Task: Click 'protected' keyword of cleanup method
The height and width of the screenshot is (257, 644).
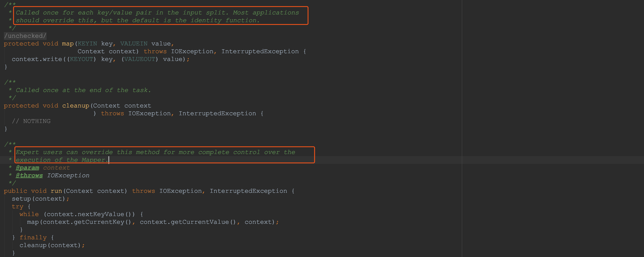Action: pos(21,106)
